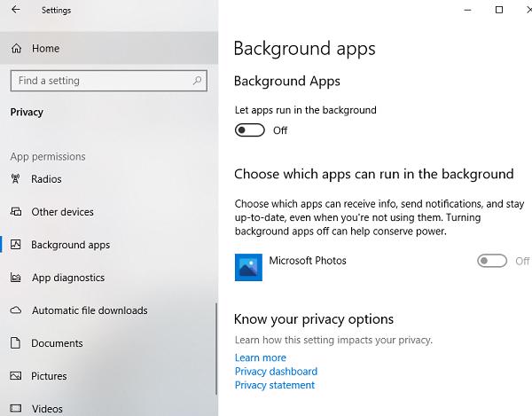Open Pictures privacy settings
532x416 pixels.
pos(109,376)
